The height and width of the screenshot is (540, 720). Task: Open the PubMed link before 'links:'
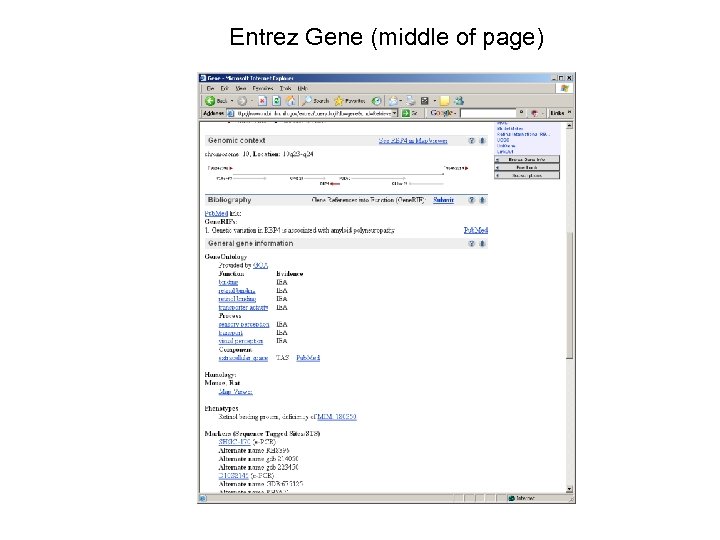click(x=216, y=214)
